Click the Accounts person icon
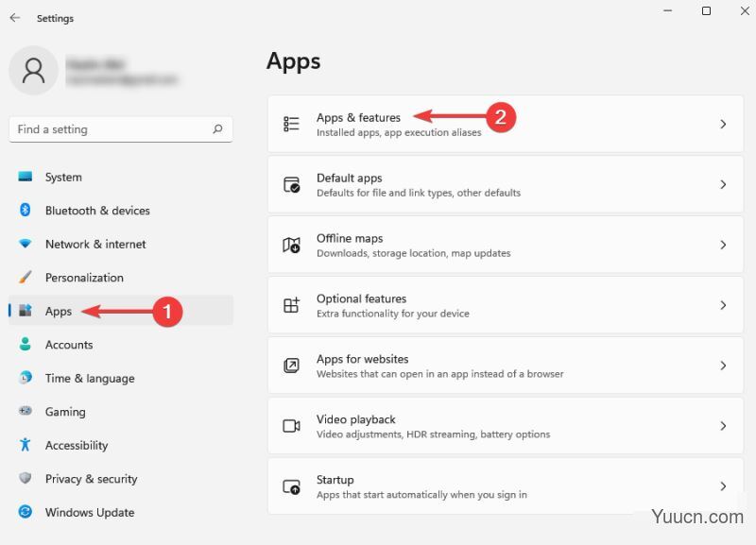 click(26, 344)
